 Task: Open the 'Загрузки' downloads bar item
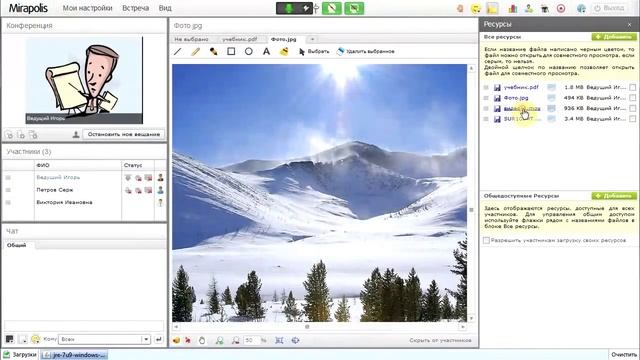click(20, 355)
